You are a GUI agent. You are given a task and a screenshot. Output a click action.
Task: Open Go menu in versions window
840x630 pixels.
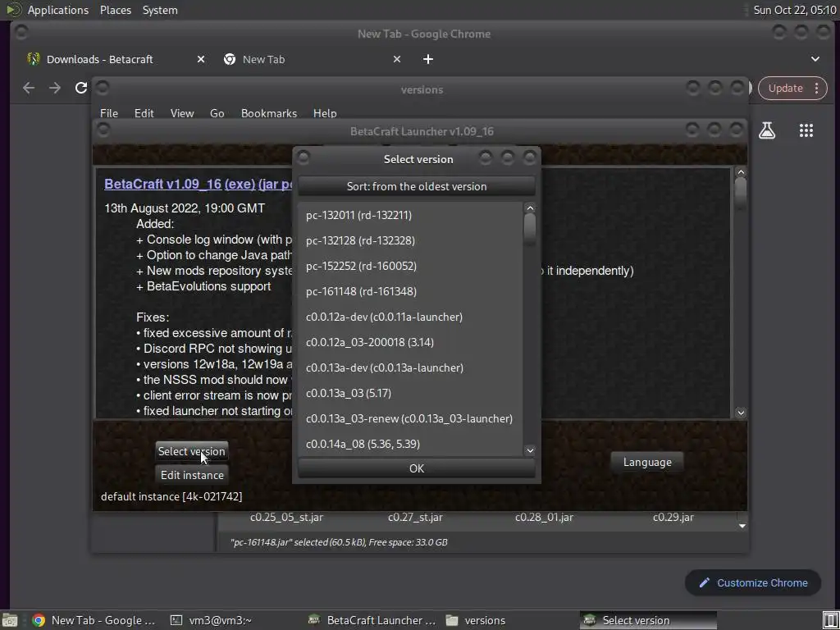[217, 113]
